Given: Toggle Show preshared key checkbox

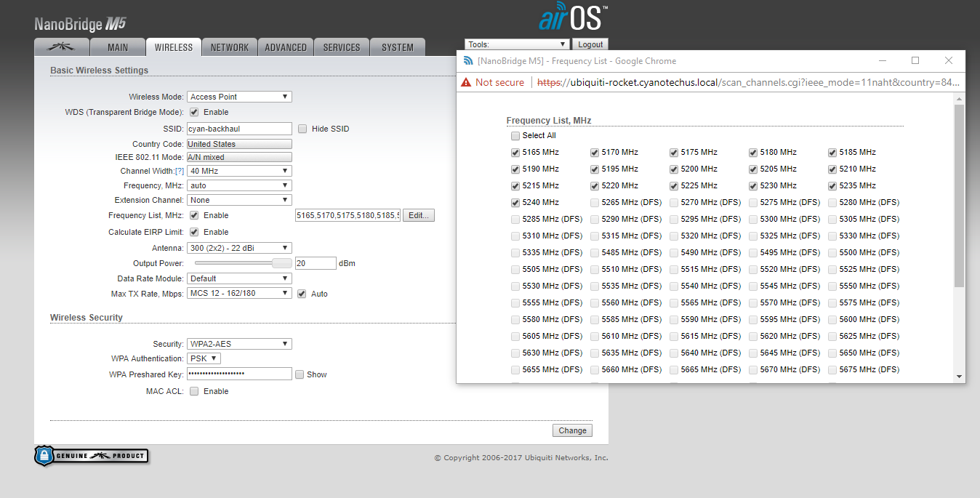Looking at the screenshot, I should [300, 374].
